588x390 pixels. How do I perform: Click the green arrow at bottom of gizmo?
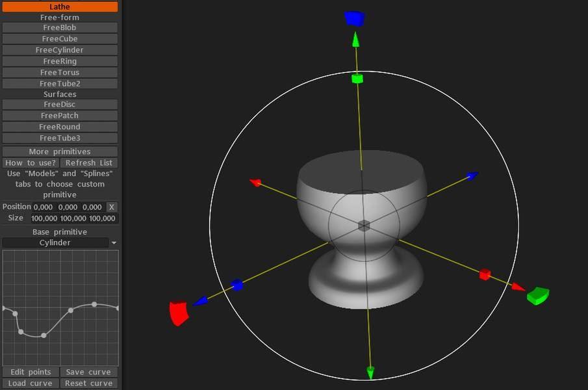(370, 372)
